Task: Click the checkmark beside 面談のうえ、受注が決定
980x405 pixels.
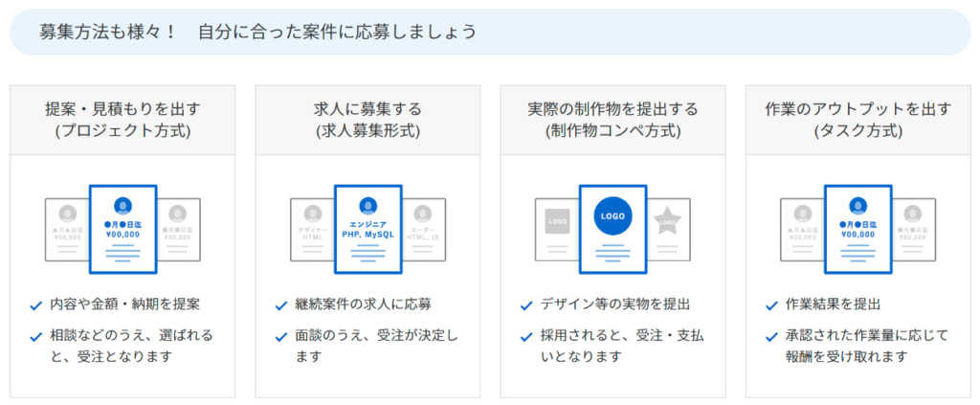Action: [x=281, y=337]
